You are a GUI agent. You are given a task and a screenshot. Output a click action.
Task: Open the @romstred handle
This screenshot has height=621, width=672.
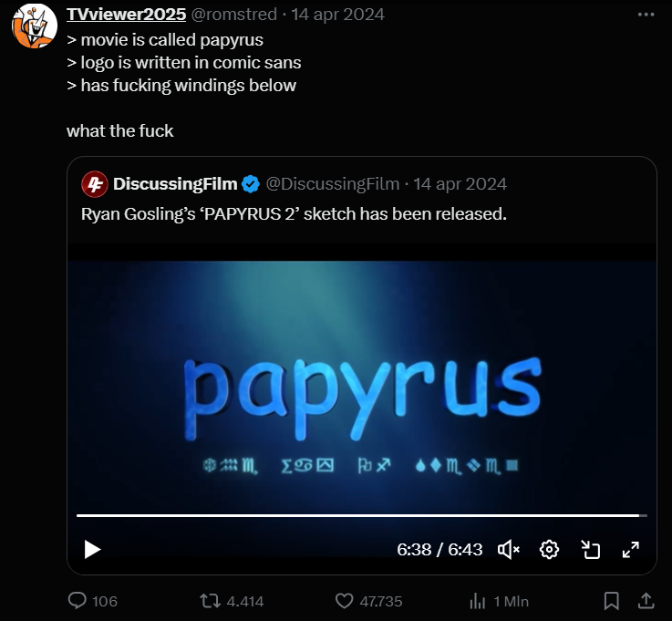234,15
